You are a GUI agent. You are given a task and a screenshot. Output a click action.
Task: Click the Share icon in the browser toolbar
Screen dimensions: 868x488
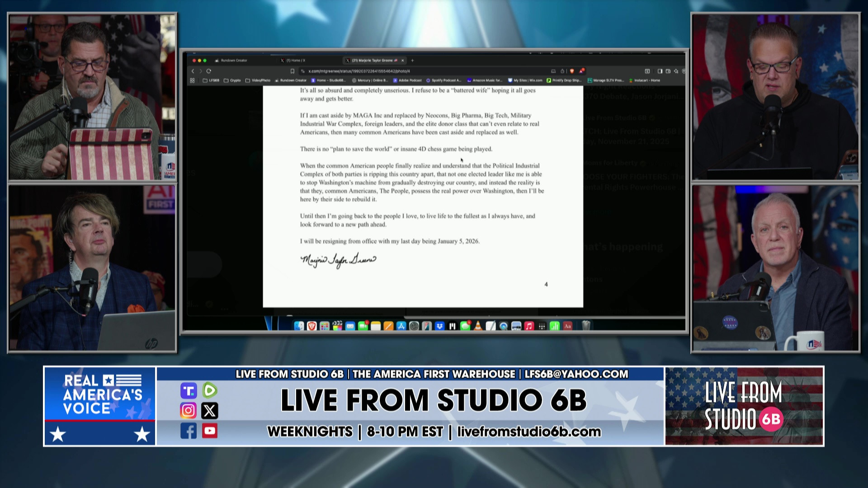(562, 71)
